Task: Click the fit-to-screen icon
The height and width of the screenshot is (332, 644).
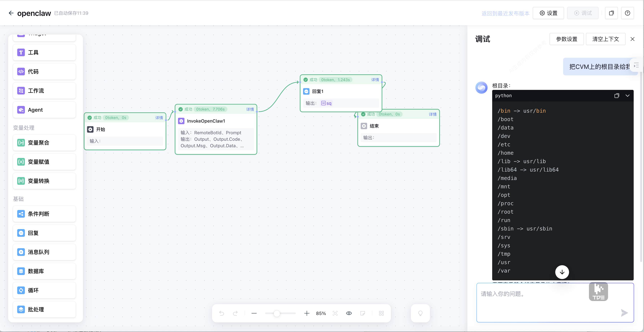Action: (x=335, y=313)
